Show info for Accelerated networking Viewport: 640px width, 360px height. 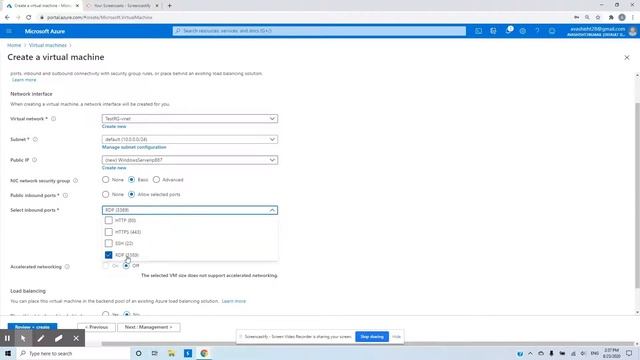point(67,267)
